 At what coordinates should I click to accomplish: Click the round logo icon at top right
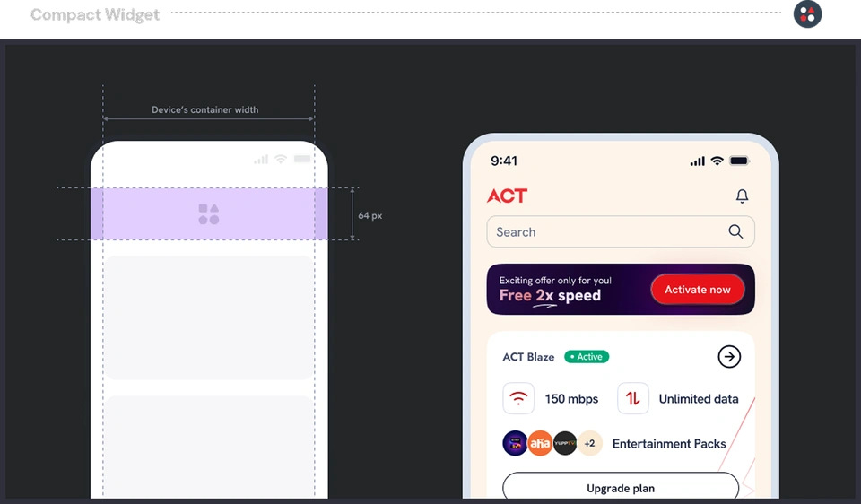pyautogui.click(x=807, y=14)
